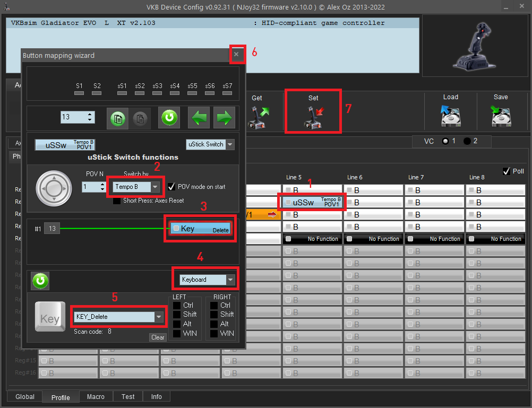532x408 pixels.
Task: Open the KEY_Delete key selection dropdown
Action: click(158, 317)
